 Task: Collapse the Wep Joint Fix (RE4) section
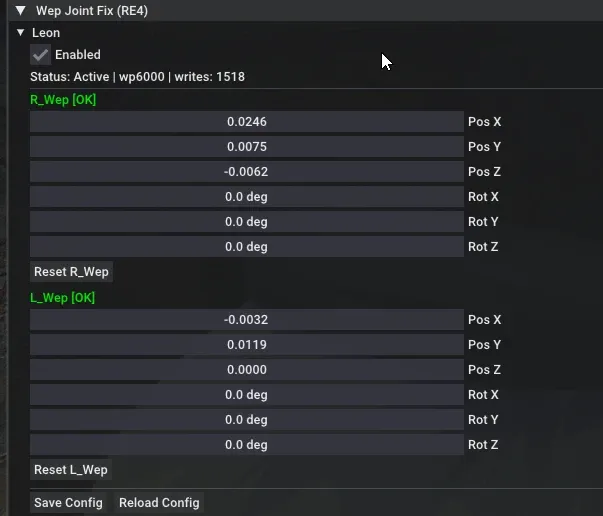pos(21,10)
